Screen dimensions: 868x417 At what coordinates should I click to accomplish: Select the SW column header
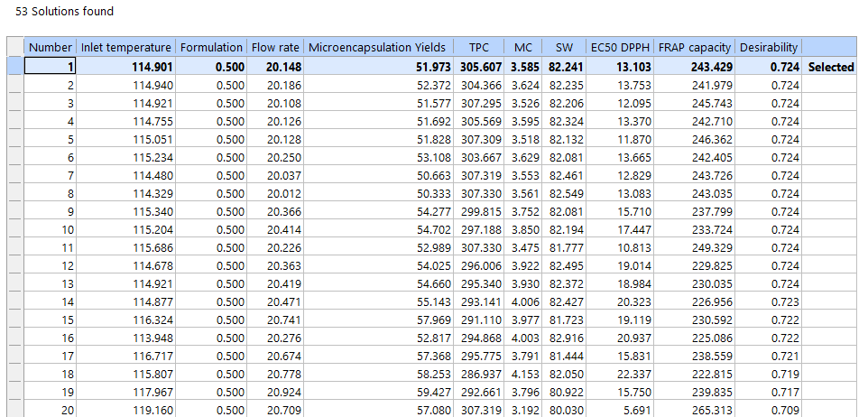tap(564, 48)
